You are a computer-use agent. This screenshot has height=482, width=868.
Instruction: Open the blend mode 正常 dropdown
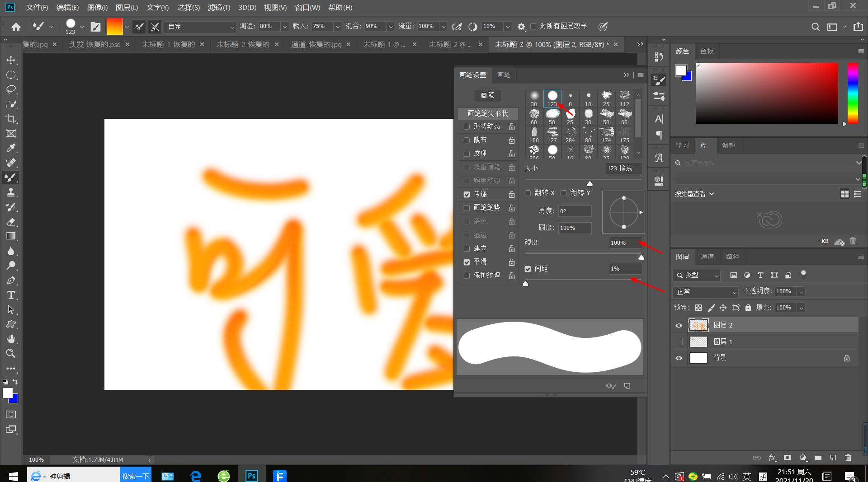[705, 292]
